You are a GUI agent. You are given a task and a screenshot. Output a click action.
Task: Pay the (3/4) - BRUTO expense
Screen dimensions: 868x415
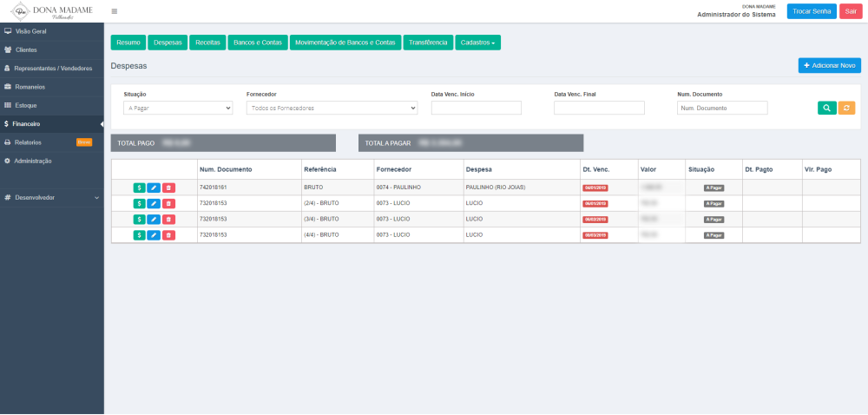[x=139, y=220]
